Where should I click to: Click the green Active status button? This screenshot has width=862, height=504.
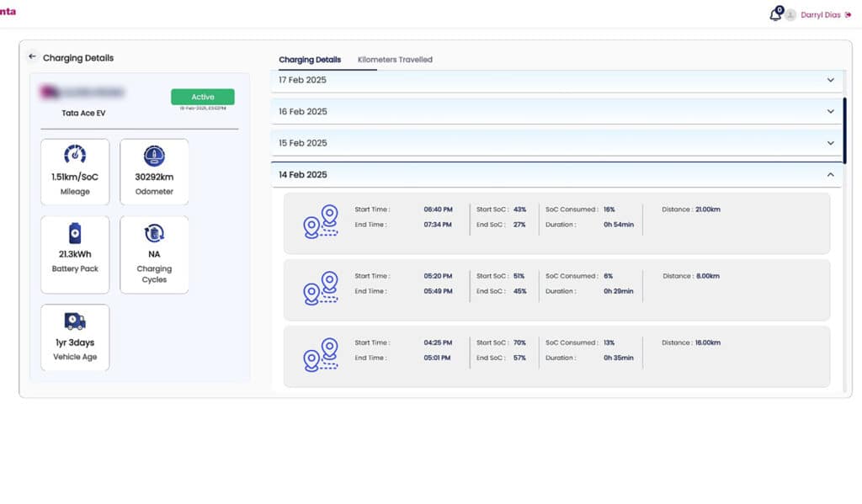tap(202, 97)
